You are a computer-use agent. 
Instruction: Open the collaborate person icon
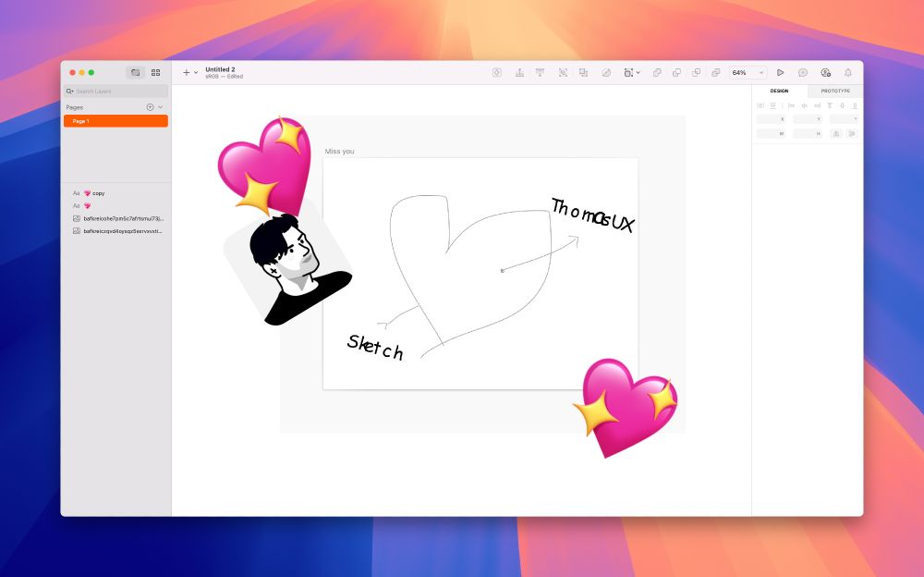pyautogui.click(x=825, y=72)
